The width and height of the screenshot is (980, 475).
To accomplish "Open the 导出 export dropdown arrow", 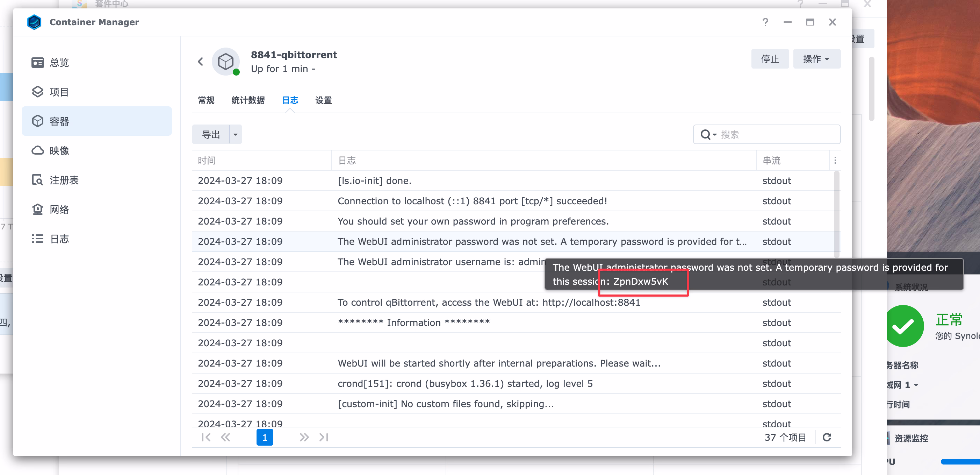I will click(236, 134).
